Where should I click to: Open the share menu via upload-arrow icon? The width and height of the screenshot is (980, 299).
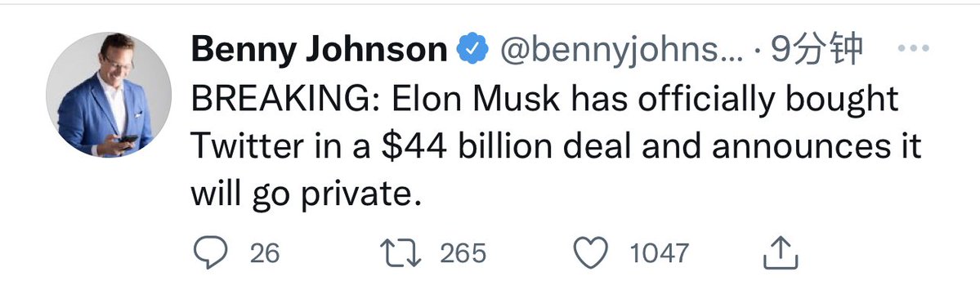pos(781,252)
